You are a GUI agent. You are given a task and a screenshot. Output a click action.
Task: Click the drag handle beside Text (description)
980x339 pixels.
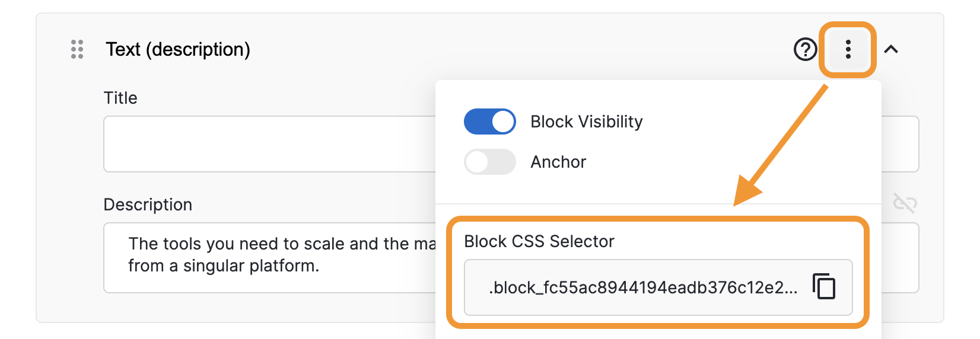click(x=77, y=49)
